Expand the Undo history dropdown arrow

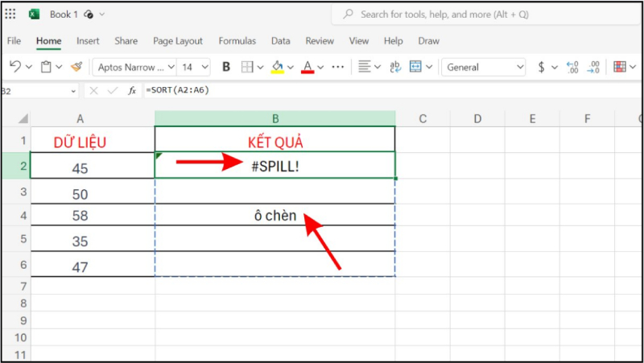(x=29, y=67)
